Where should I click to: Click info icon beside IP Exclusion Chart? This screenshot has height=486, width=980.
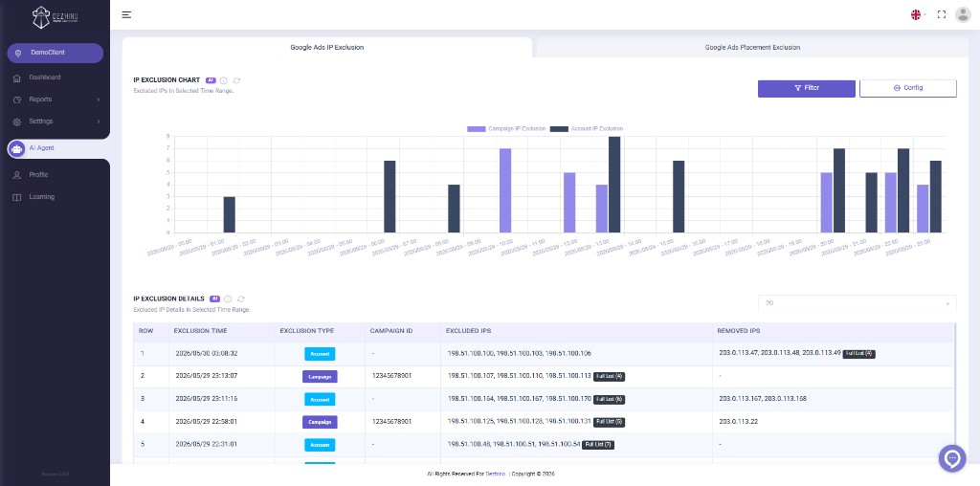tap(223, 80)
